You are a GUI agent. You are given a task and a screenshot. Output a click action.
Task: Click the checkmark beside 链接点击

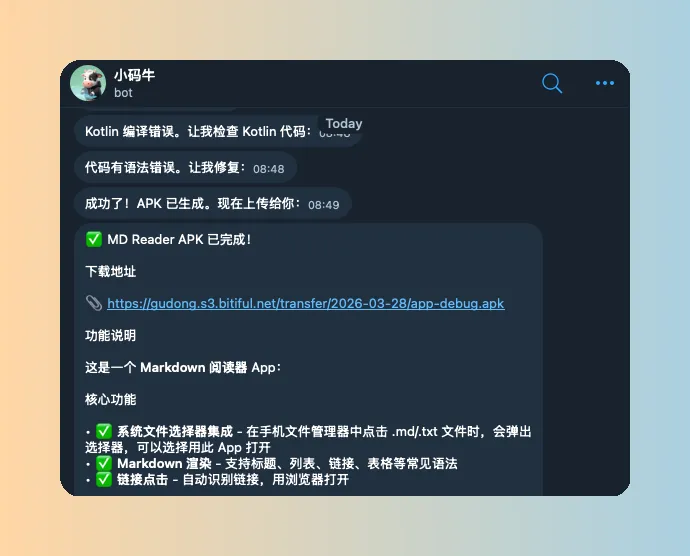(104, 479)
